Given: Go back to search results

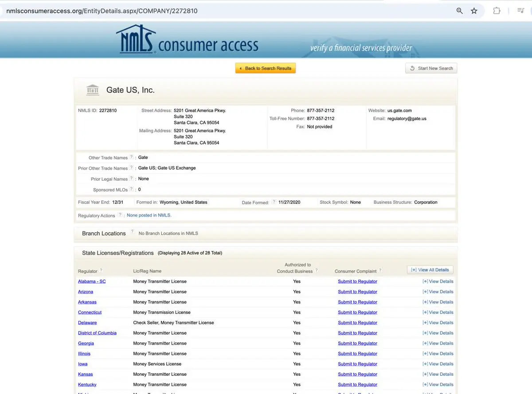Looking at the screenshot, I should pos(265,68).
